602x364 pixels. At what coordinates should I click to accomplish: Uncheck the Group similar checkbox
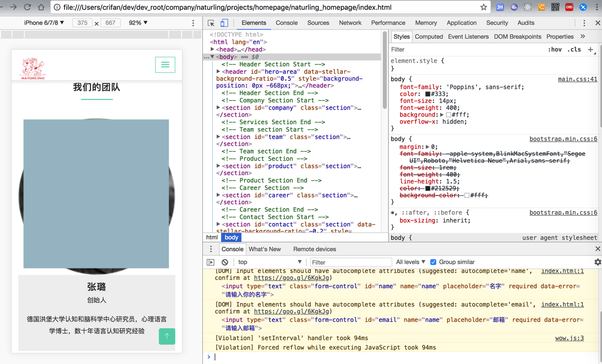point(433,262)
